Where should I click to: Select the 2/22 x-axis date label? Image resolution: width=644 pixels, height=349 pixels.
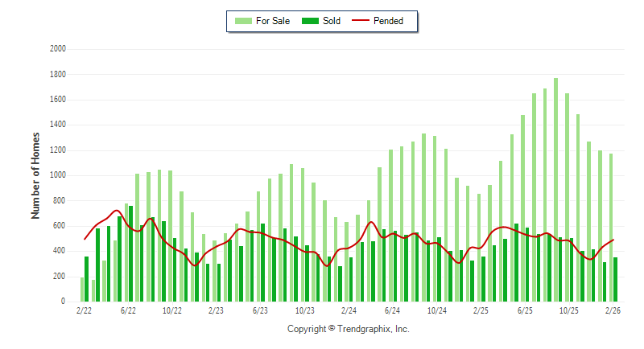tap(84, 310)
